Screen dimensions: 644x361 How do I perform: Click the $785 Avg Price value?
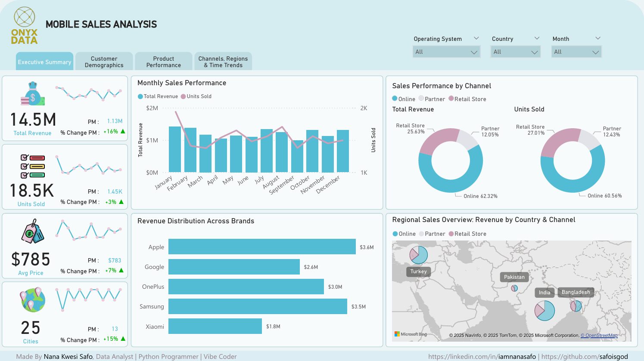[x=31, y=259]
